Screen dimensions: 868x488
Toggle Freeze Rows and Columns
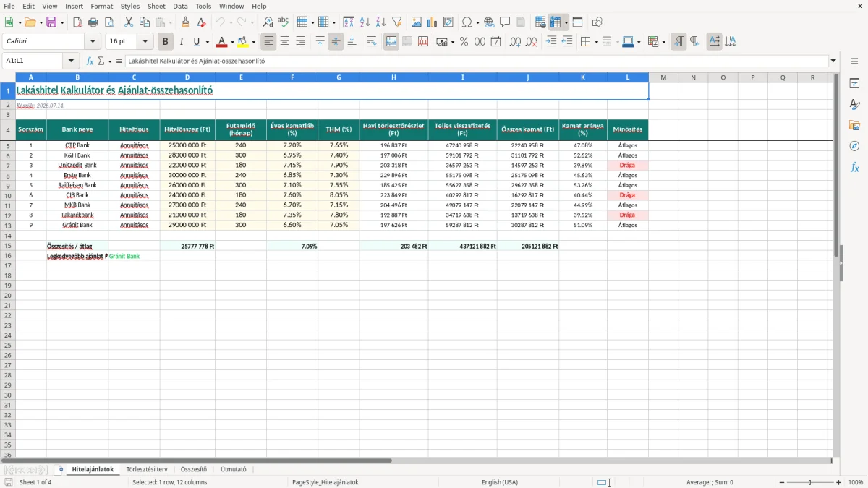point(556,22)
